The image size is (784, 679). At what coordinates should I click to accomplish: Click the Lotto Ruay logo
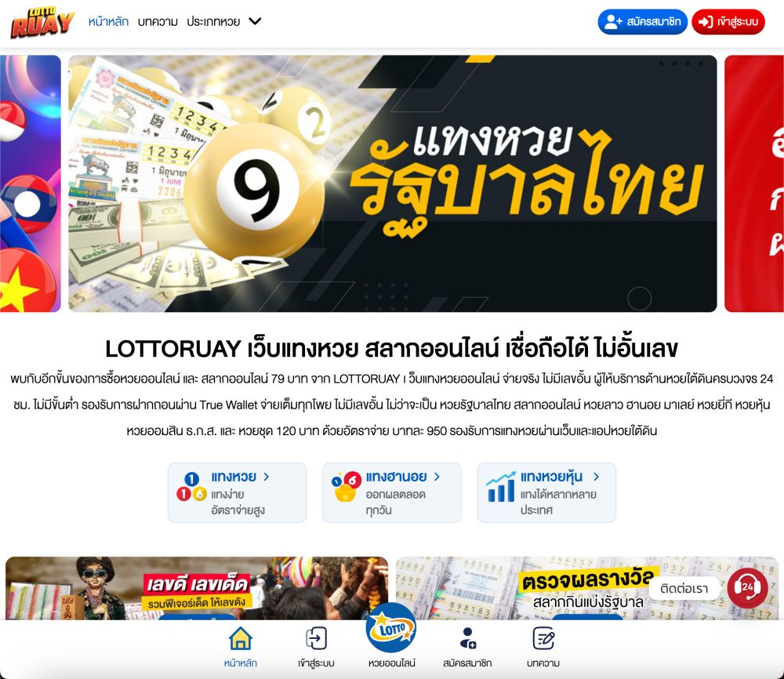pos(42,23)
